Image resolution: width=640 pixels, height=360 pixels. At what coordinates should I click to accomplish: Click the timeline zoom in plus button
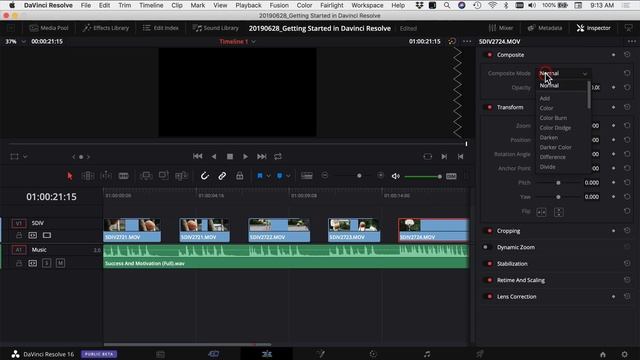pyautogui.click(x=380, y=175)
